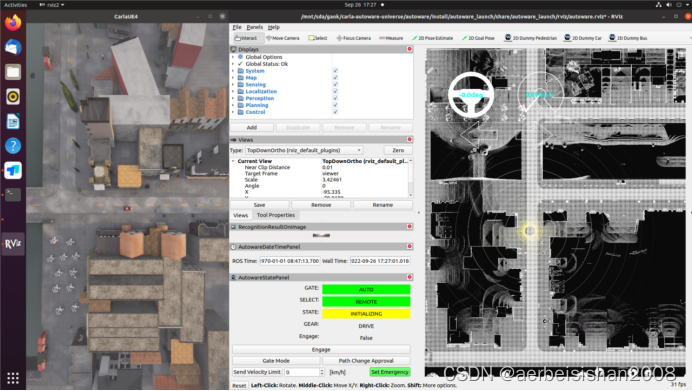Expand the Localization display group

tap(233, 91)
